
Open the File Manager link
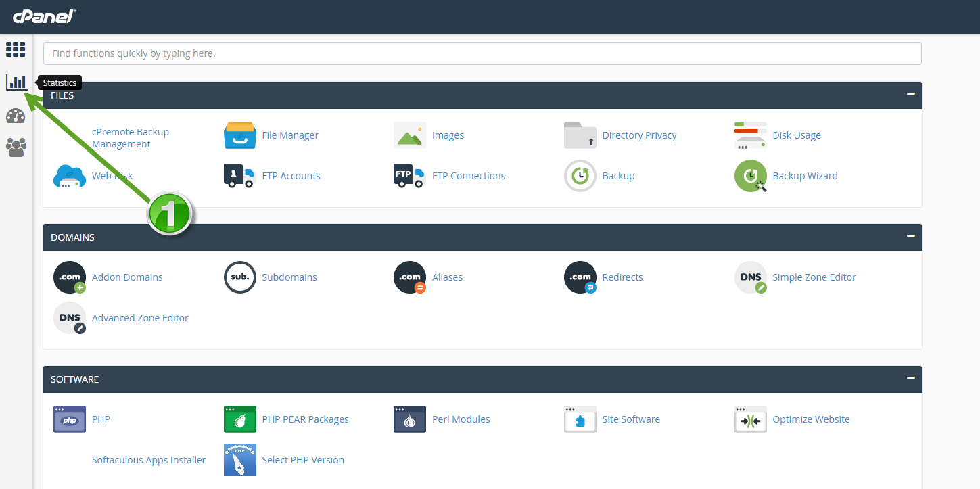point(290,135)
